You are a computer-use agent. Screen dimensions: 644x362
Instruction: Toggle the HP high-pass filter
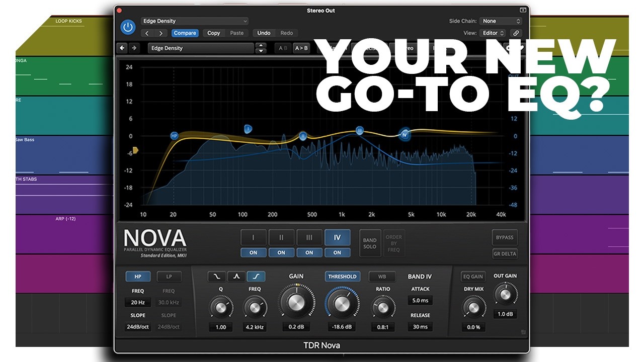[138, 277]
